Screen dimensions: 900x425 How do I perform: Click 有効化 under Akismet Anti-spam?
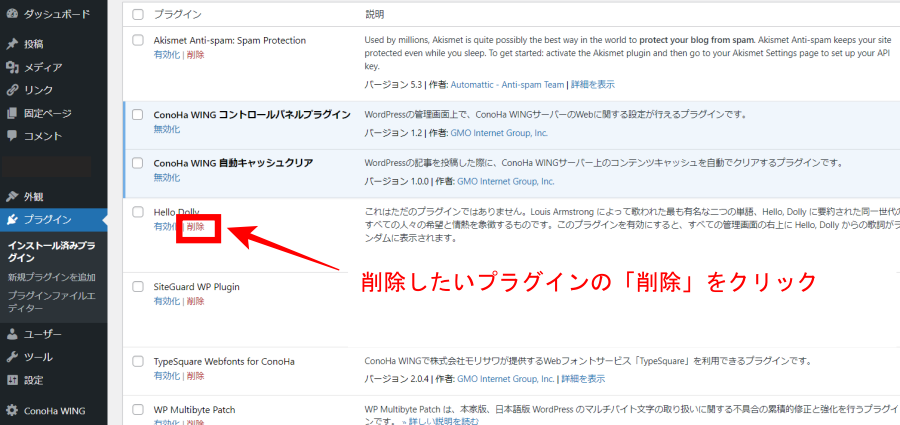click(x=166, y=55)
